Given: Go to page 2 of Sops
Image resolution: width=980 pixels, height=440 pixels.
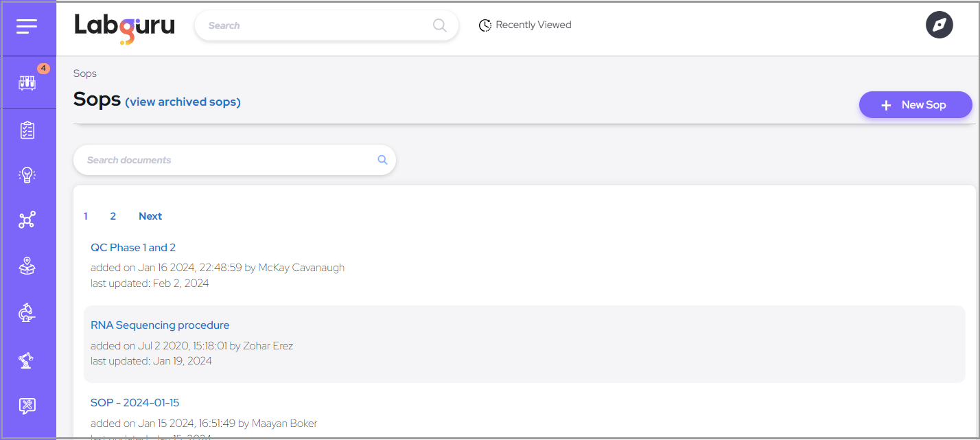Looking at the screenshot, I should coord(113,216).
